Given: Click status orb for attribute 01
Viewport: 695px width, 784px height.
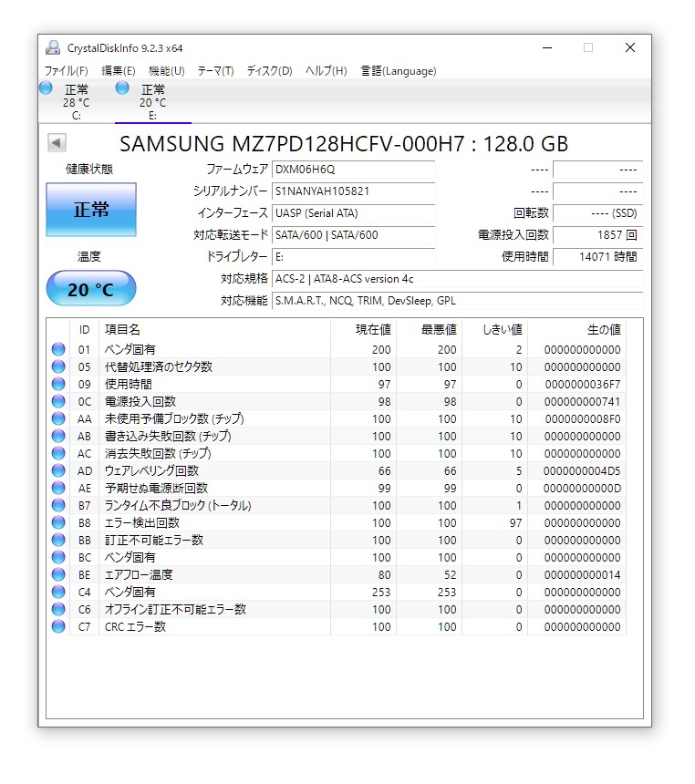Looking at the screenshot, I should 58,349.
